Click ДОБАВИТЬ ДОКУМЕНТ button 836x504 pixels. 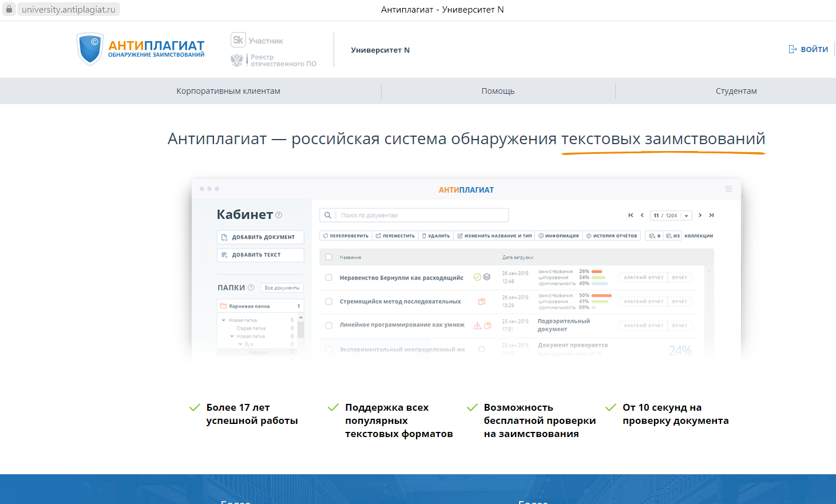(260, 237)
